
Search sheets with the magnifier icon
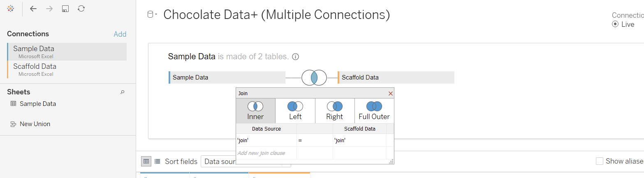122,92
